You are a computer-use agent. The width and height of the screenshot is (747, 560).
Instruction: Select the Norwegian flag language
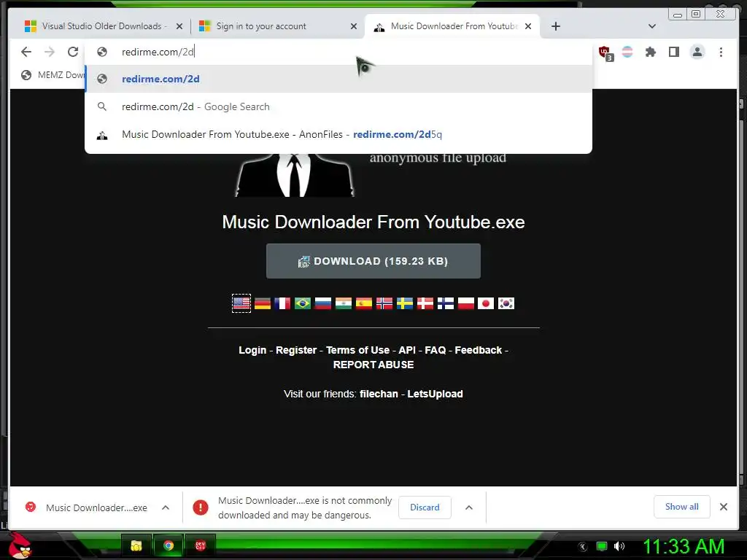click(x=384, y=303)
